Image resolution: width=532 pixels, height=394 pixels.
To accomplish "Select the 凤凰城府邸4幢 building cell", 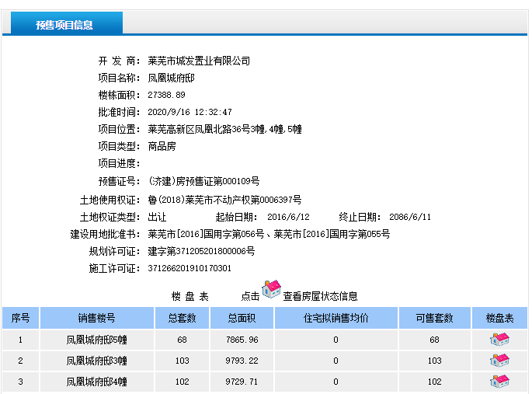I will click(x=97, y=382).
